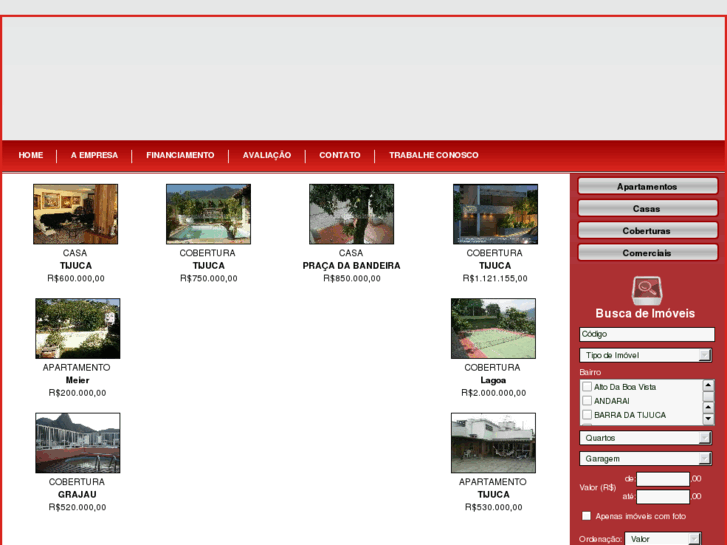727x545 pixels.
Task: Open the APARTAMENTO TIJUCA R$530.000,00 photo
Action: (493, 443)
